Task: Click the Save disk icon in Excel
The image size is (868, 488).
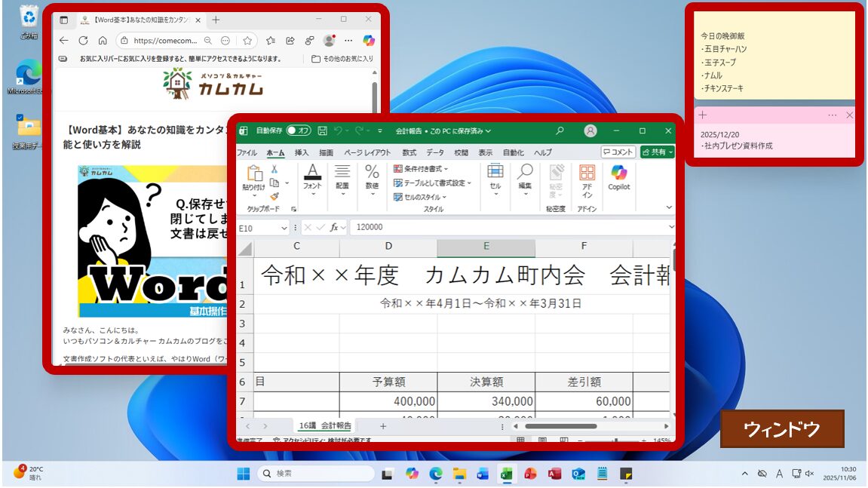Action: (323, 130)
